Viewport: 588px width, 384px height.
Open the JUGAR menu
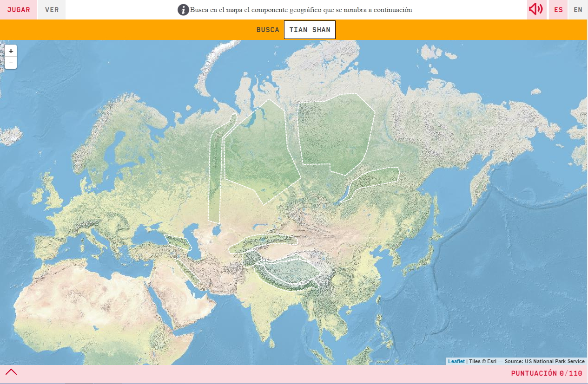tap(18, 9)
